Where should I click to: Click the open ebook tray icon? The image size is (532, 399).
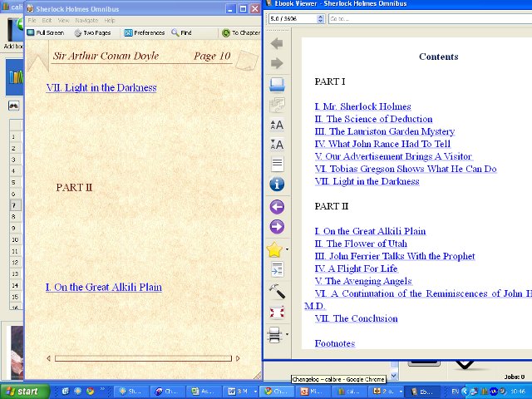pyautogui.click(x=277, y=85)
